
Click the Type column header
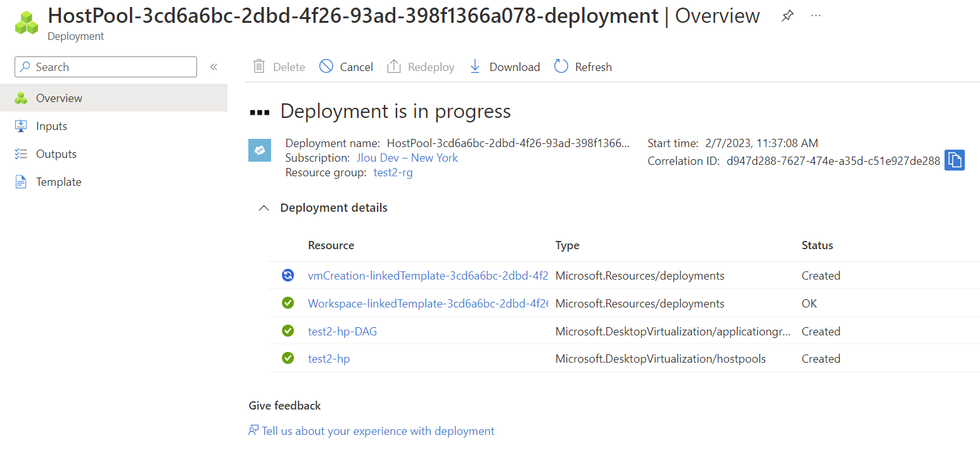click(568, 245)
